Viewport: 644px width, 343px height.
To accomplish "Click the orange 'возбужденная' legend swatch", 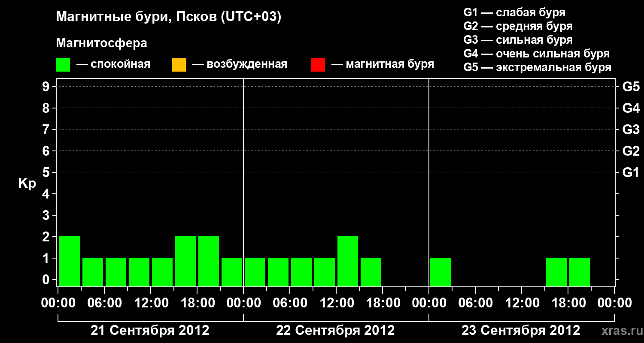I will pos(179,65).
